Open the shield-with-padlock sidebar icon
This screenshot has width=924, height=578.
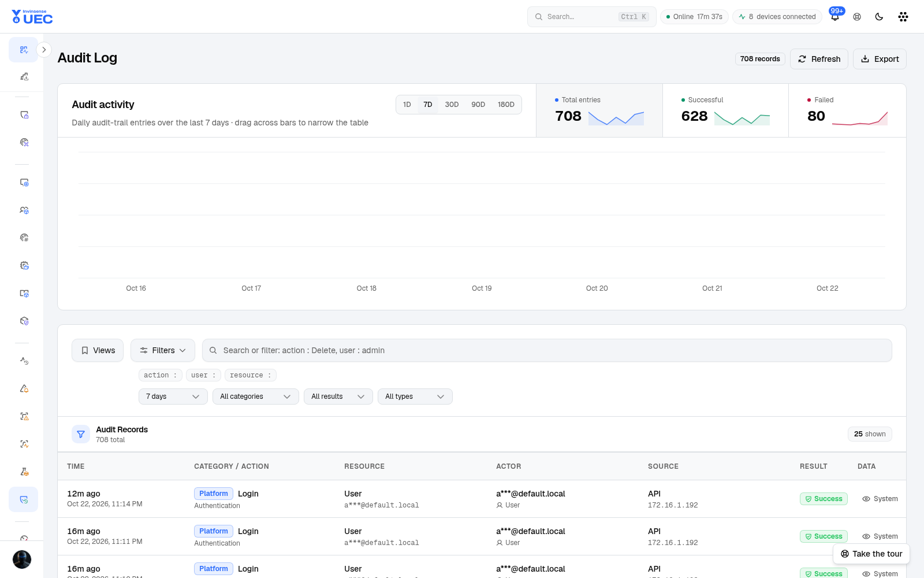point(24,114)
